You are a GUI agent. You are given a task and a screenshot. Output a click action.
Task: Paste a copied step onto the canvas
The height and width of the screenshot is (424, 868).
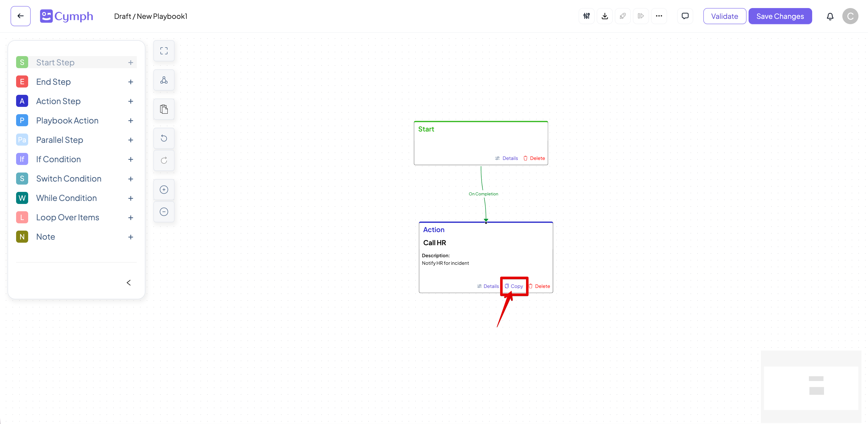point(164,109)
